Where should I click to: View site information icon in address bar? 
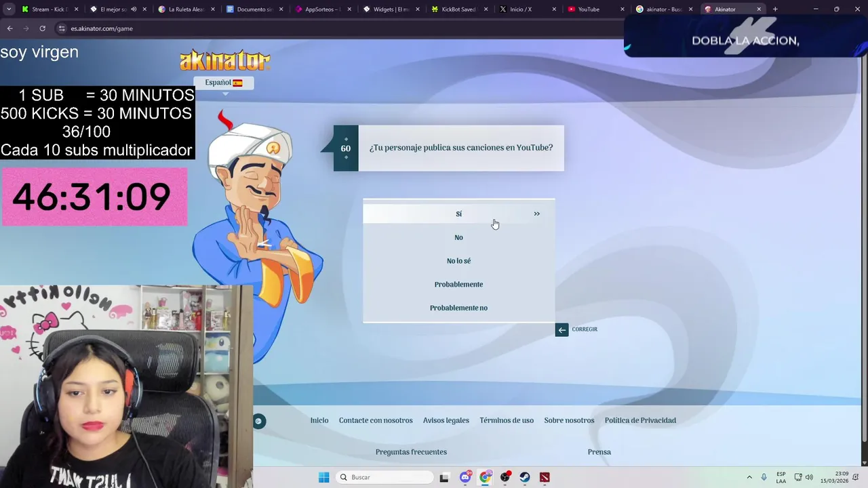[62, 28]
